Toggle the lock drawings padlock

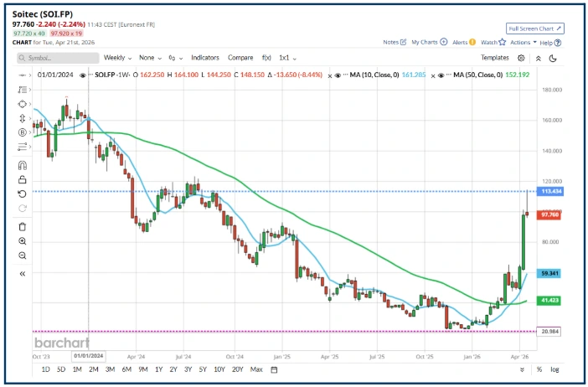pos(23,179)
